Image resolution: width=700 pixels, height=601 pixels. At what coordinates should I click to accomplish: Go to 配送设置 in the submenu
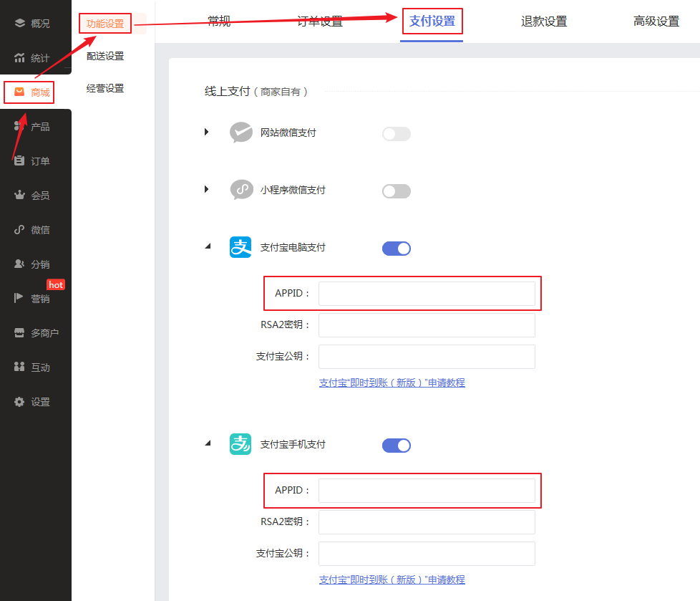tap(104, 56)
